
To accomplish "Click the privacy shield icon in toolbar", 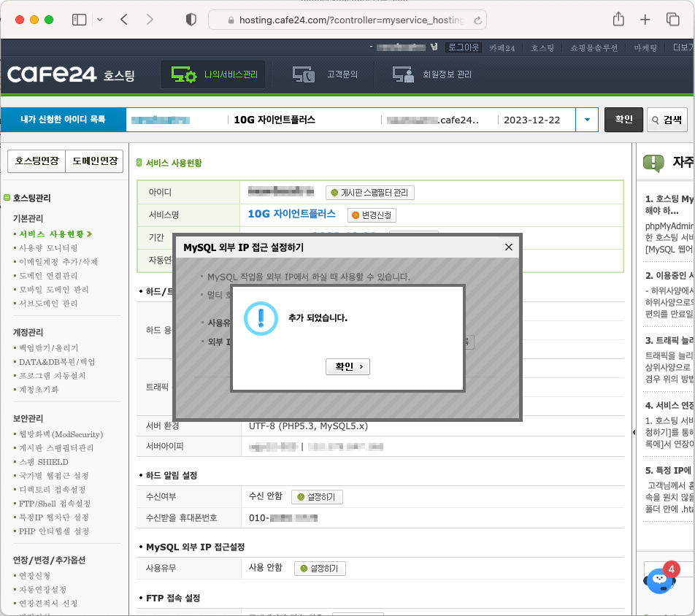I will click(x=191, y=20).
